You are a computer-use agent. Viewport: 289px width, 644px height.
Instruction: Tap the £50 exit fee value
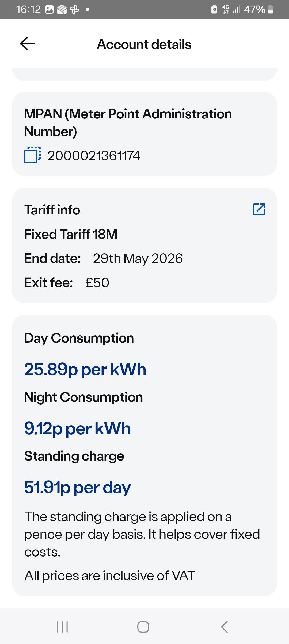click(x=97, y=283)
